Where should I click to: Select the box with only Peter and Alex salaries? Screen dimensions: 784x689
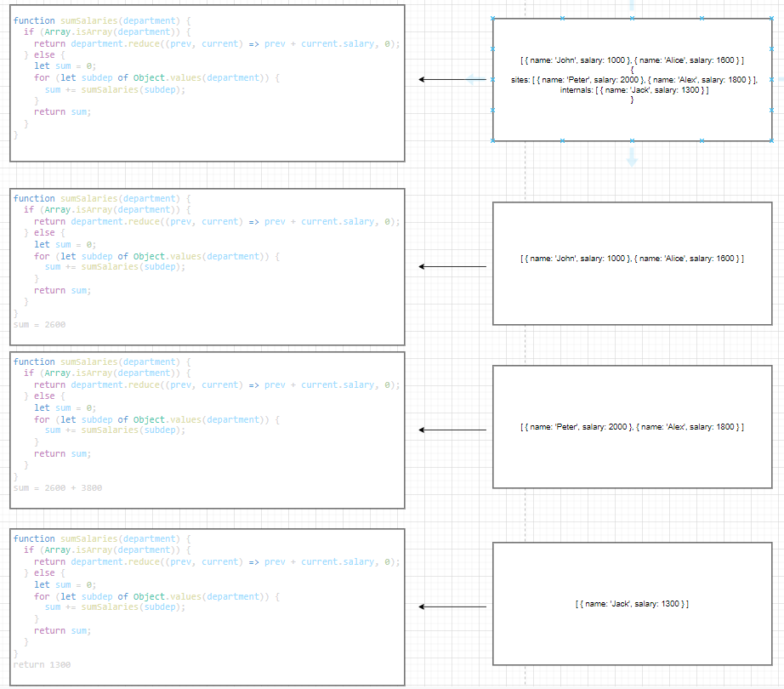[x=632, y=426]
